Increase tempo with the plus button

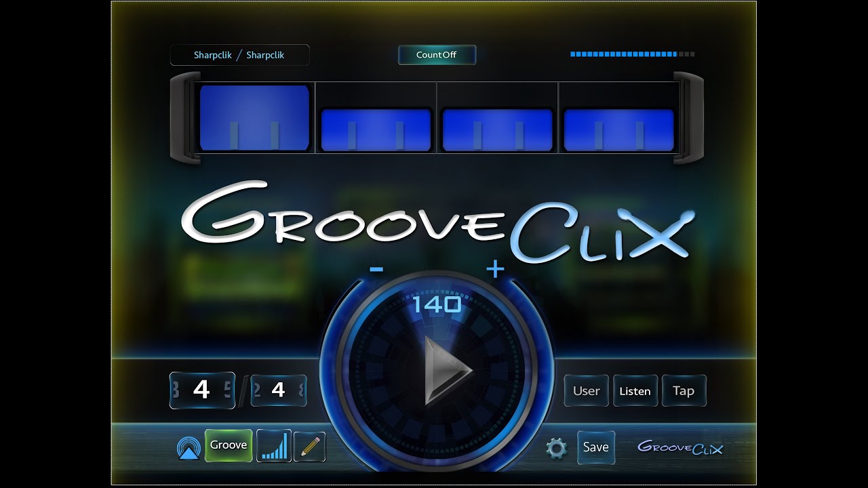[x=496, y=270]
